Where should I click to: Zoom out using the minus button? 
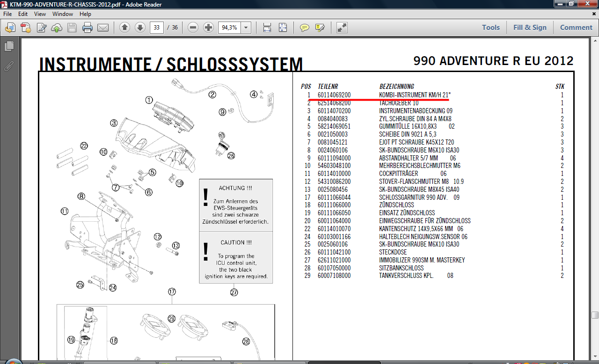click(x=193, y=28)
